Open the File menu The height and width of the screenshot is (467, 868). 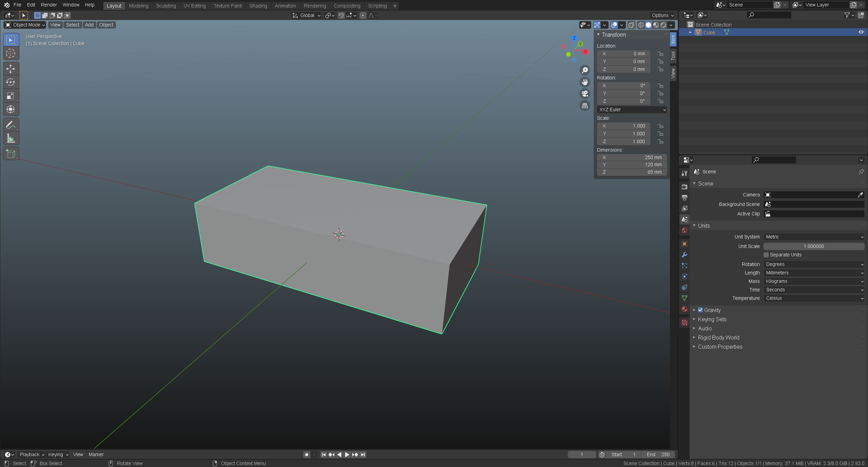pos(17,5)
